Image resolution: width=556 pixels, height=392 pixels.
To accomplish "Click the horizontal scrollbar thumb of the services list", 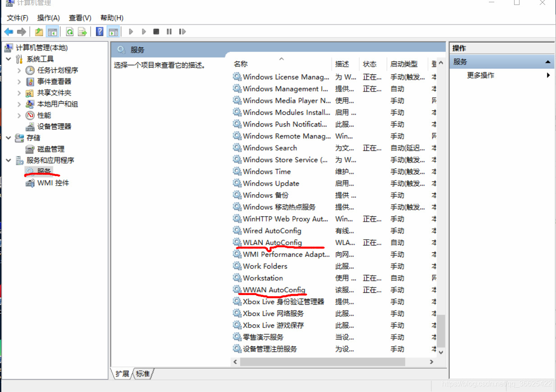I will click(323, 362).
